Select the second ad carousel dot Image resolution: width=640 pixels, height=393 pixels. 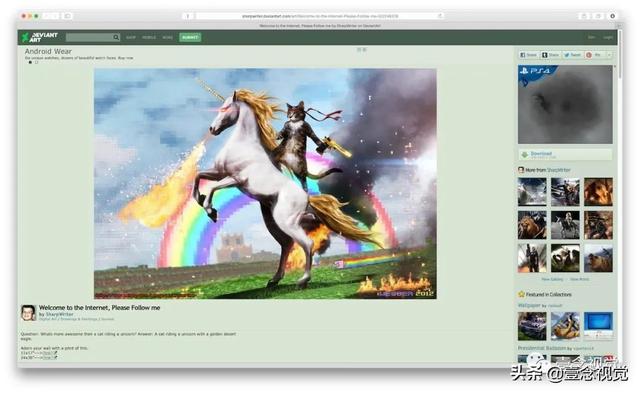pos(36,62)
